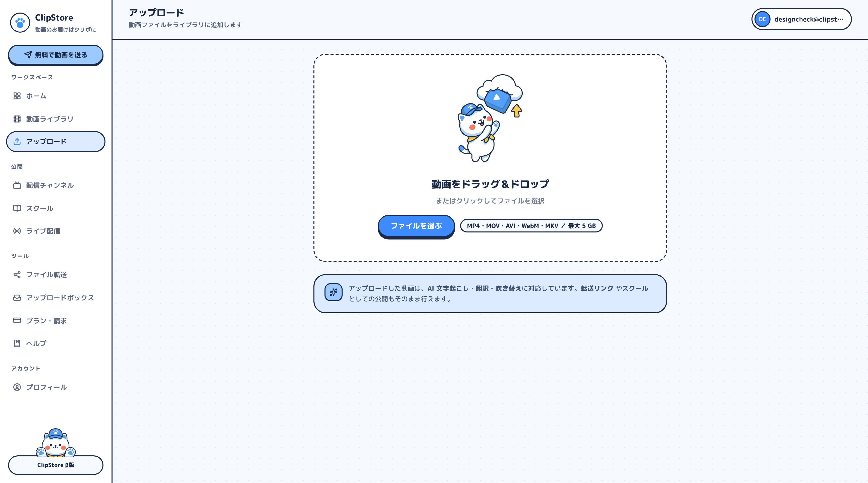Click the home grid icon
Screen dimensions: 868x483
tap(17, 96)
